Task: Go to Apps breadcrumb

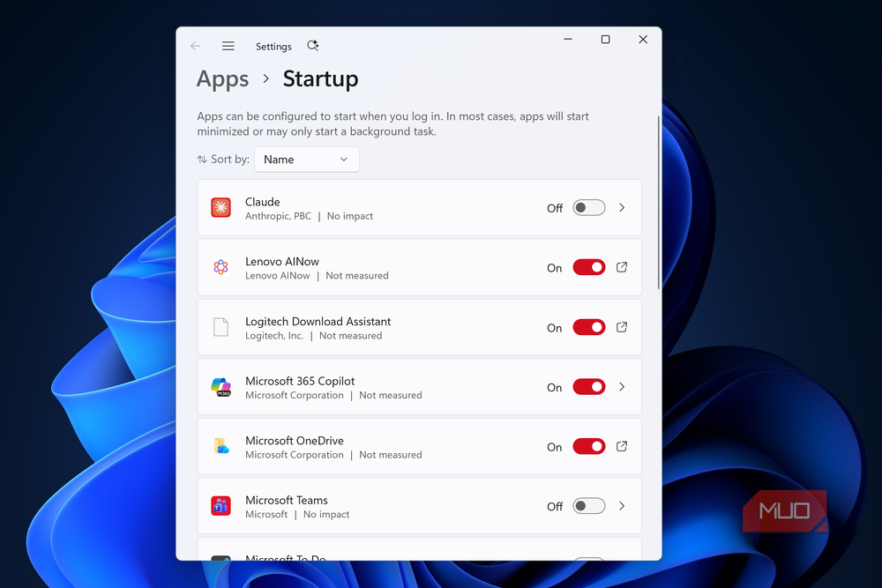Action: (222, 79)
